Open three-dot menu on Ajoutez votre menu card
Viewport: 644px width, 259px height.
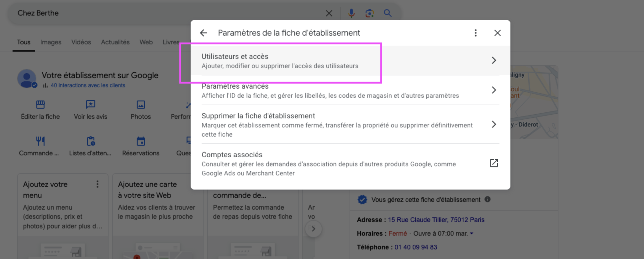point(98,184)
